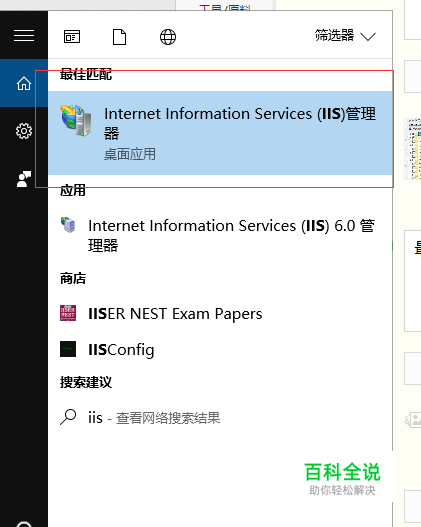Open the IISConfig store result
Viewport: 421px width, 527px height.
(220, 350)
